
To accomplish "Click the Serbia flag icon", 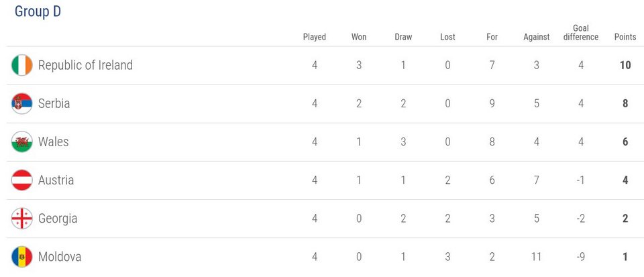I will click(x=21, y=103).
